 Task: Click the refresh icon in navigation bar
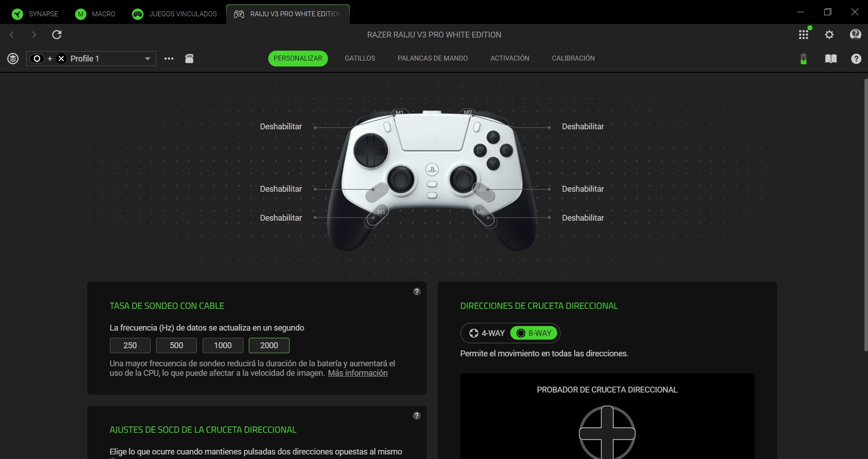[57, 34]
